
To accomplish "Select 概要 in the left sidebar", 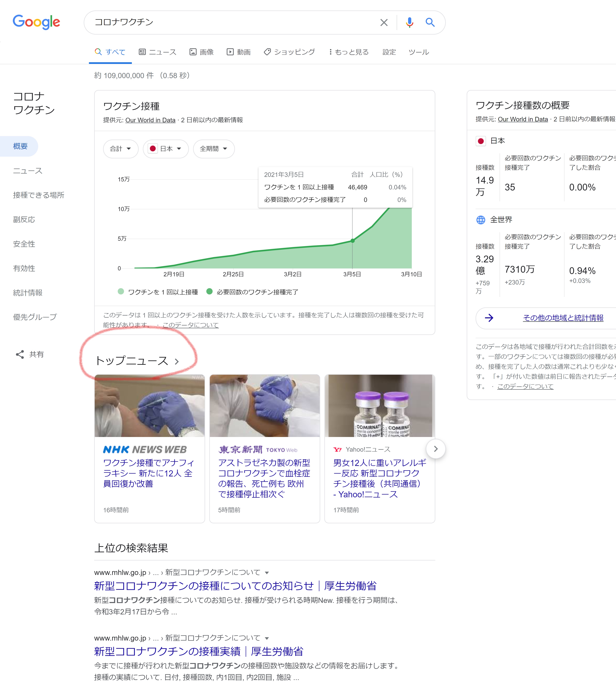I will [x=19, y=146].
